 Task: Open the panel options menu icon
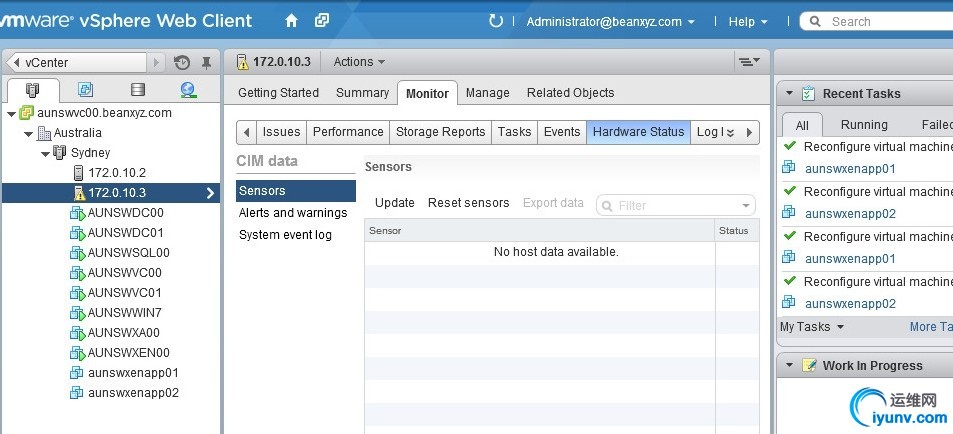point(749,61)
